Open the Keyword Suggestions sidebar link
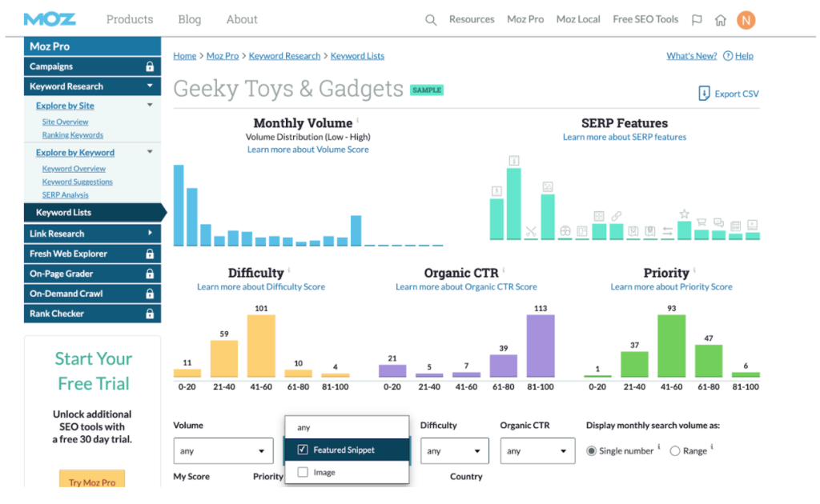This screenshot has height=504, width=820. click(x=78, y=182)
